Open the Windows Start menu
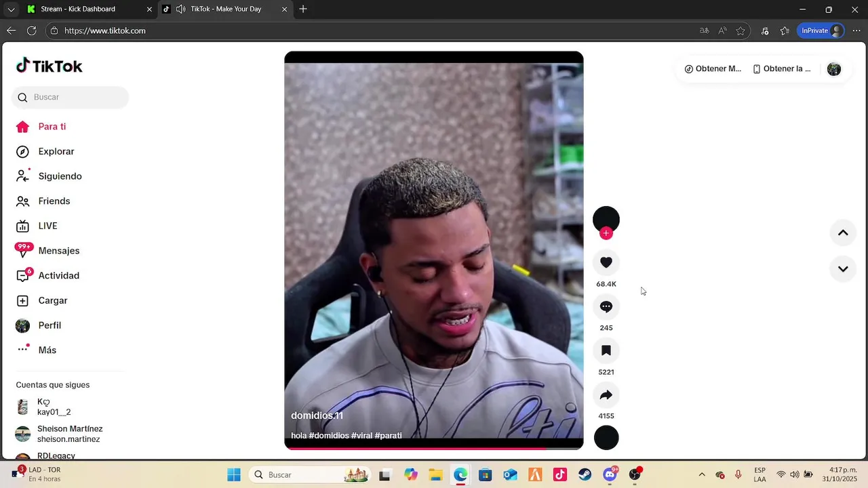The image size is (868, 488). coord(234,474)
